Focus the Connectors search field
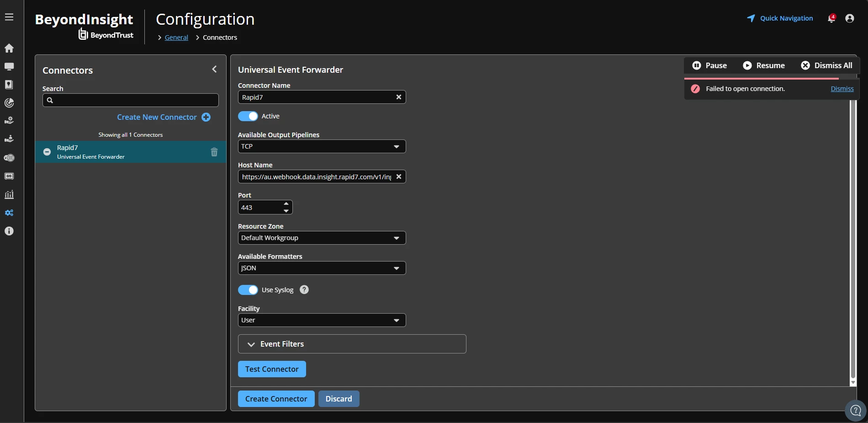Screen dimensions: 868x423 131,100
